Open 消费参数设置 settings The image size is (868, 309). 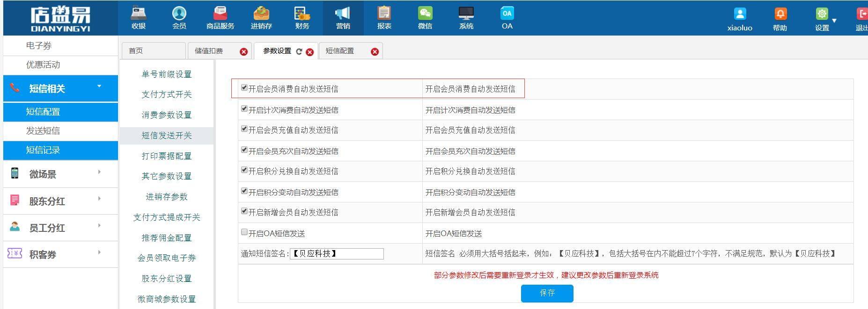[167, 115]
